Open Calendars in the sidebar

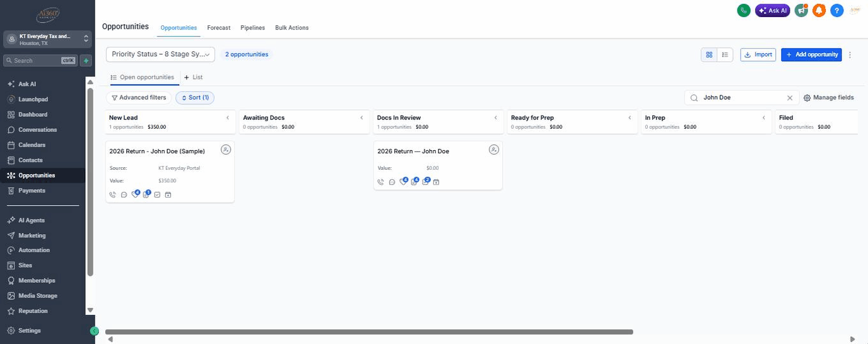pos(32,145)
